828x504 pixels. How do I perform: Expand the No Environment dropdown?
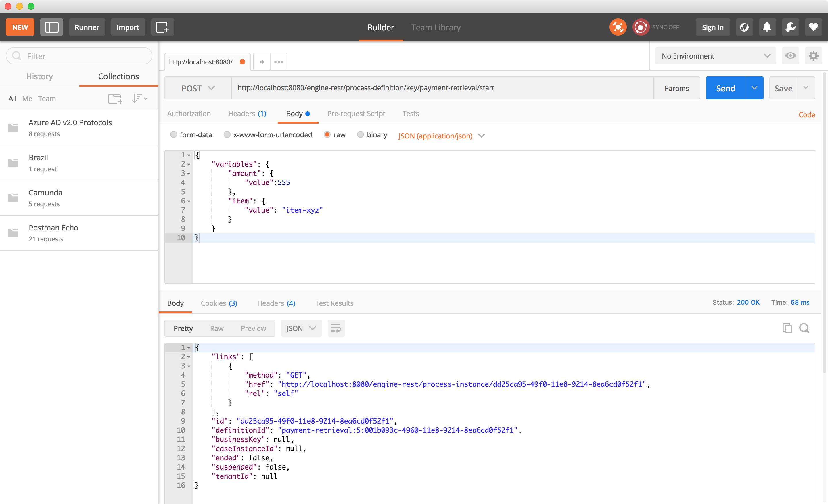715,56
